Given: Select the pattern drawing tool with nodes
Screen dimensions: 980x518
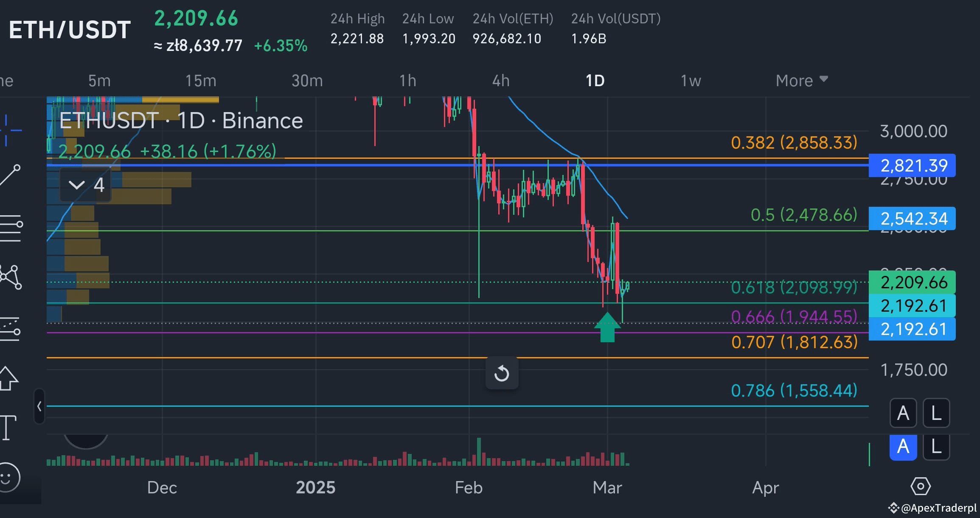Looking at the screenshot, I should 11,277.
